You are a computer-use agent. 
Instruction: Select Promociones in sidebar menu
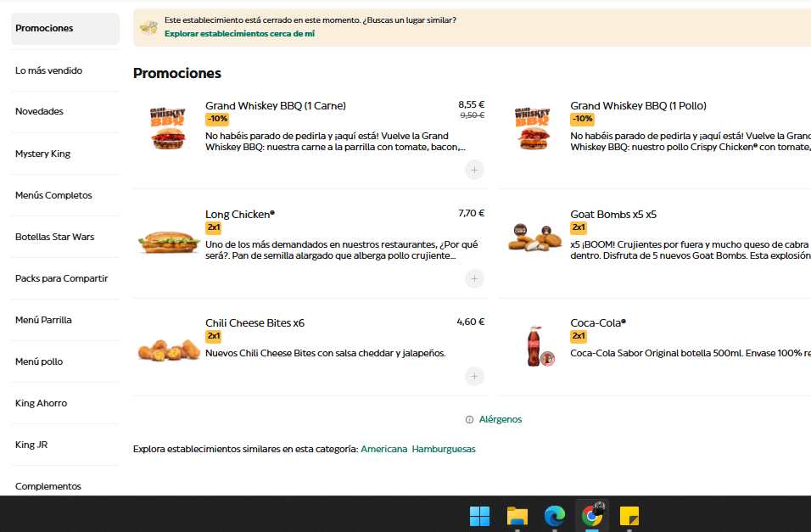click(65, 29)
